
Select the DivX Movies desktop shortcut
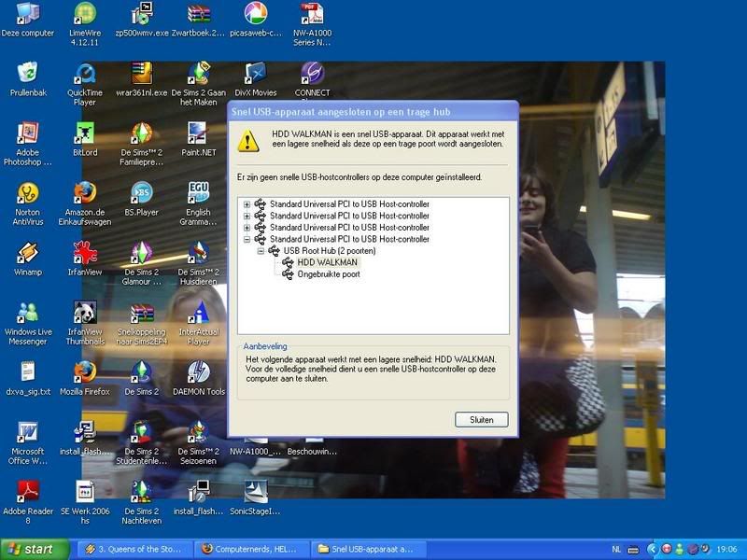(255, 79)
